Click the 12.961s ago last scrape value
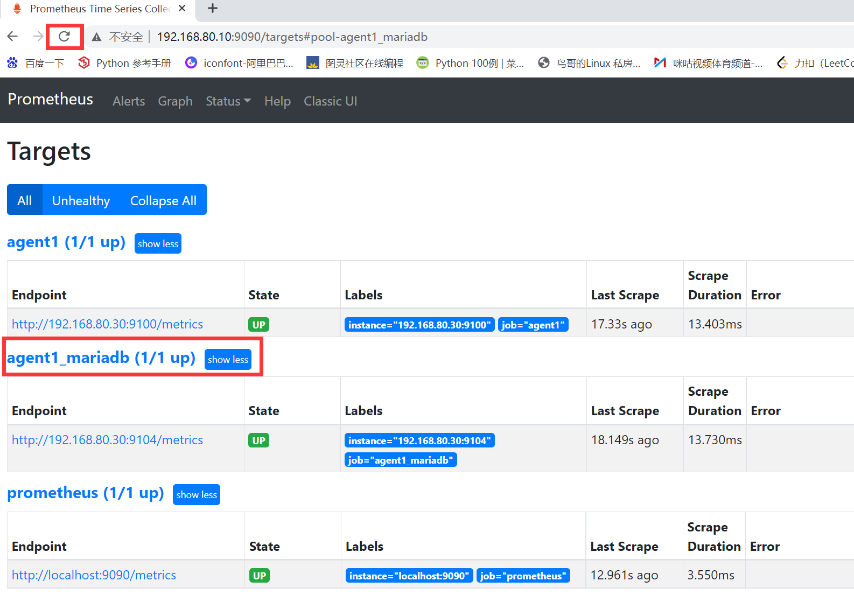The width and height of the screenshot is (854, 616). [624, 575]
